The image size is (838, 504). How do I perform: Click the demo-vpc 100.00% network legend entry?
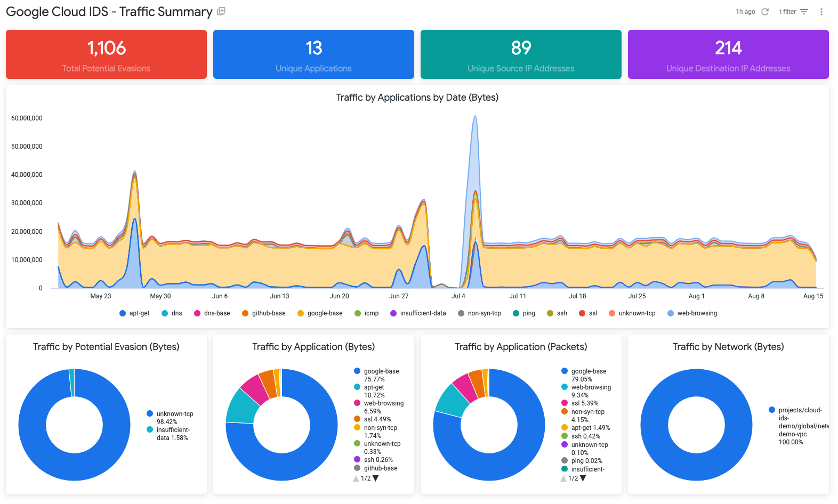799,426
